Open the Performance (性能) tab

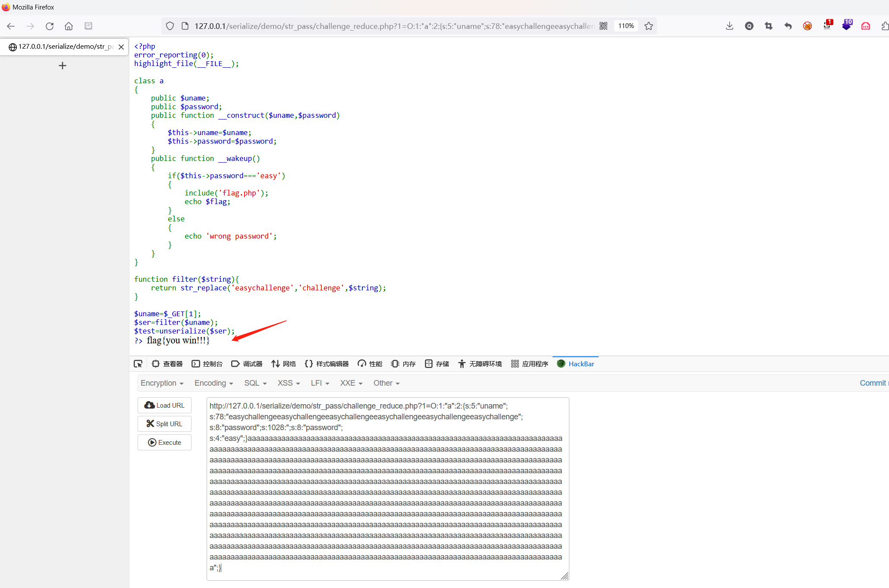[x=370, y=364]
